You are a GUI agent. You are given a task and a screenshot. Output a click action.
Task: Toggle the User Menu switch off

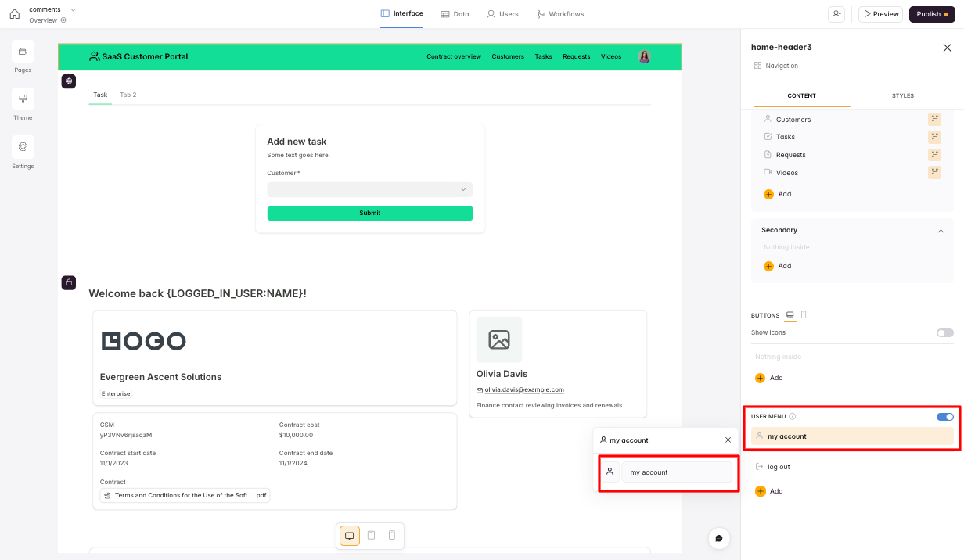944,417
